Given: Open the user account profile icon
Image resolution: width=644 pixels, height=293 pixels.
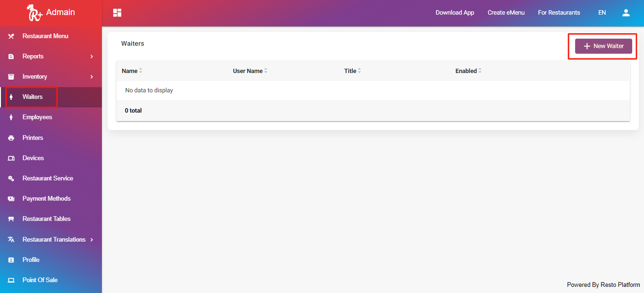Looking at the screenshot, I should pos(626,13).
